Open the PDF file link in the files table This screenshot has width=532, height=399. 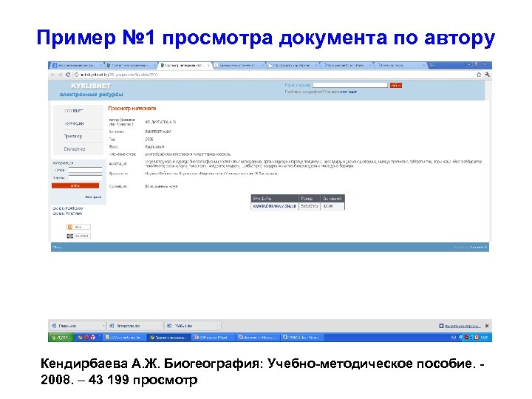[274, 206]
